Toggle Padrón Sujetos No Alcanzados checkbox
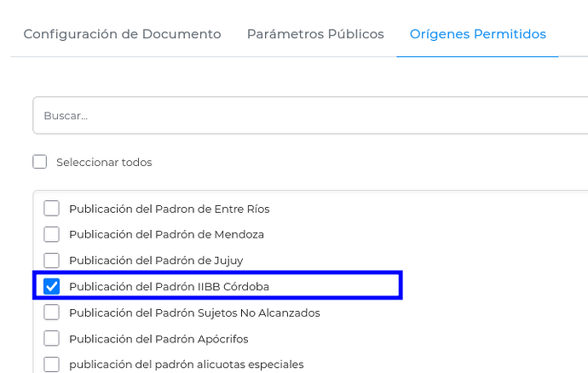The height and width of the screenshot is (373, 588). 51,313
